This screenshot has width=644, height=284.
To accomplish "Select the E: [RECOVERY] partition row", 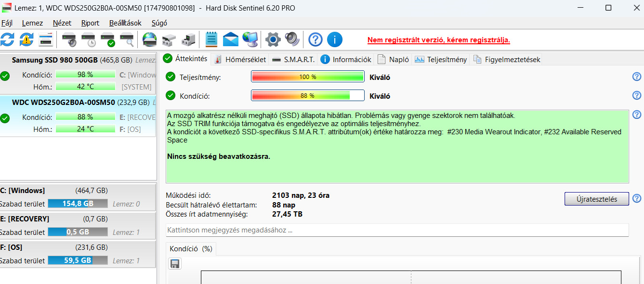I will coord(78,225).
